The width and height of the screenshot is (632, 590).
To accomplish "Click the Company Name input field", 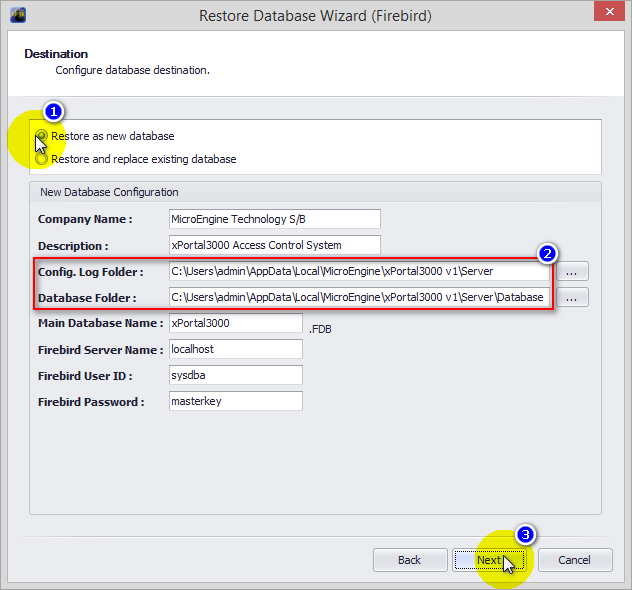I will click(x=275, y=219).
